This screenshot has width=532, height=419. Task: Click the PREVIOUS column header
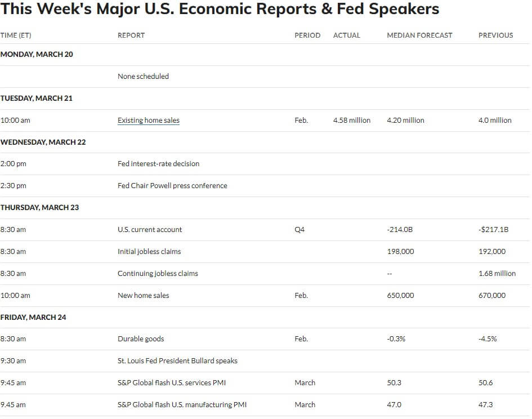pyautogui.click(x=496, y=35)
